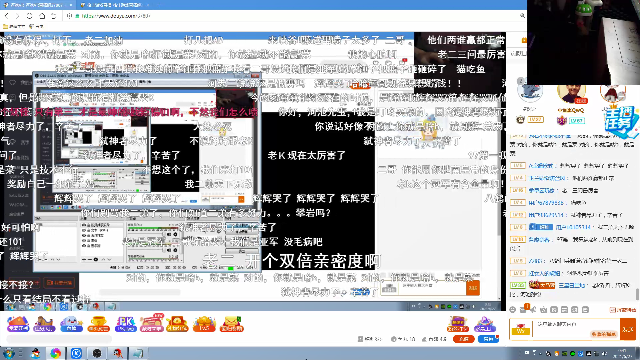Screen dimensions: 640x360
Task: Open the second bookmark bar item
Action: [36, 27]
